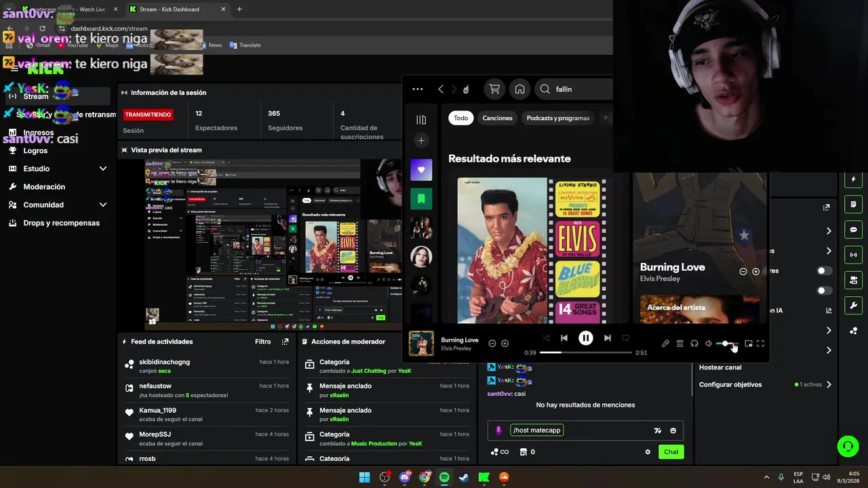This screenshot has height=488, width=868.
Task: Select the Todo filter chip
Action: click(461, 118)
